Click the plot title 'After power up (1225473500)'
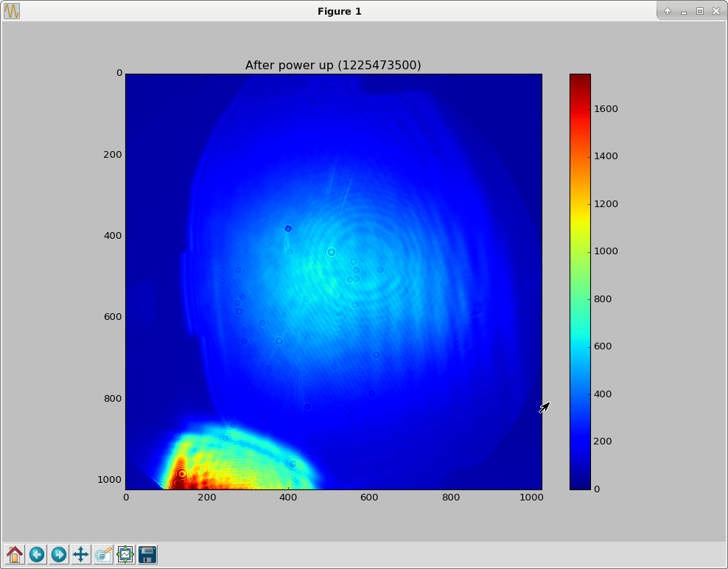The image size is (728, 569). 333,65
